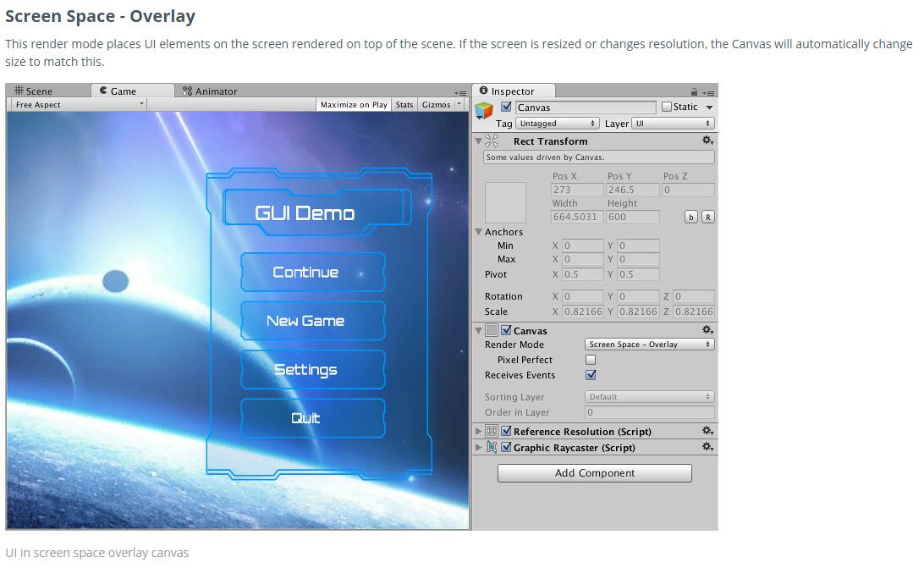Click the Anchors Min X field
Viewport: 924px width, 568px height.
583,246
